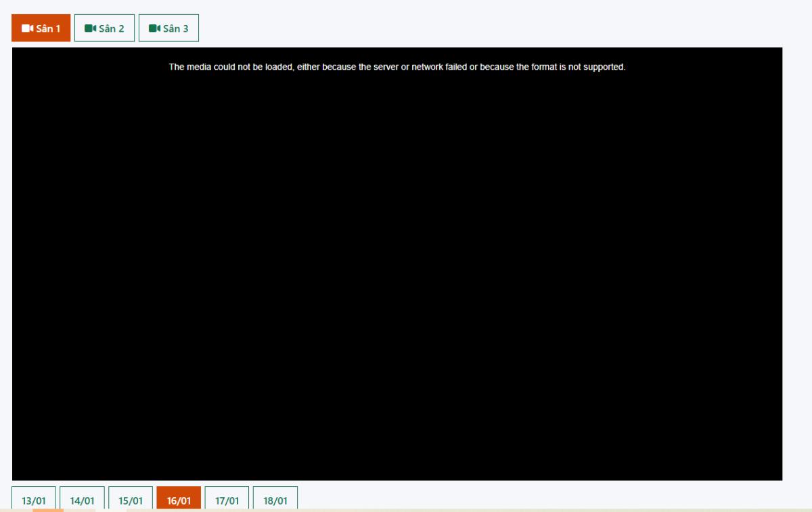The width and height of the screenshot is (812, 512).
Task: Go to the earliest listed date
Action: tap(34, 500)
